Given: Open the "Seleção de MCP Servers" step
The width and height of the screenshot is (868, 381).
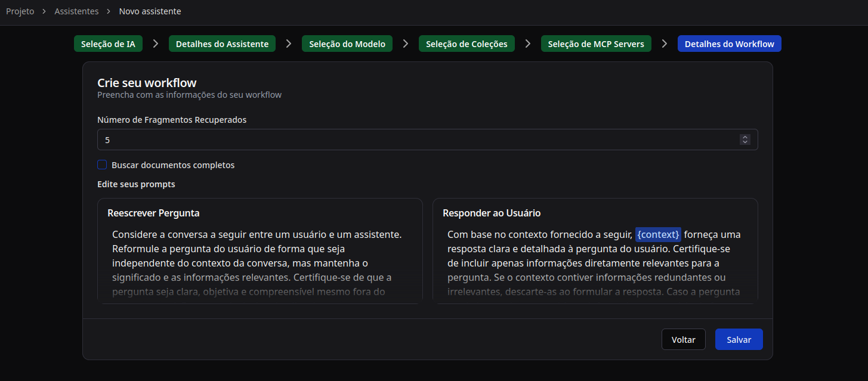Looking at the screenshot, I should click(595, 43).
